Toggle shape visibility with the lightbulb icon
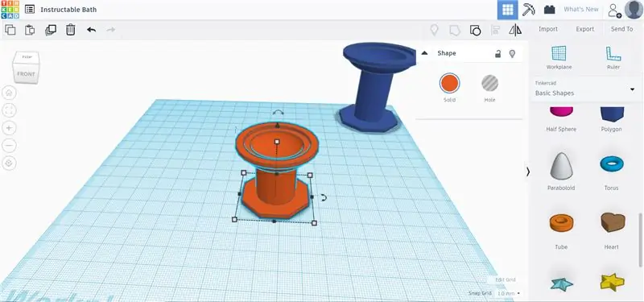Screen dimensions: 644x302 click(512, 53)
